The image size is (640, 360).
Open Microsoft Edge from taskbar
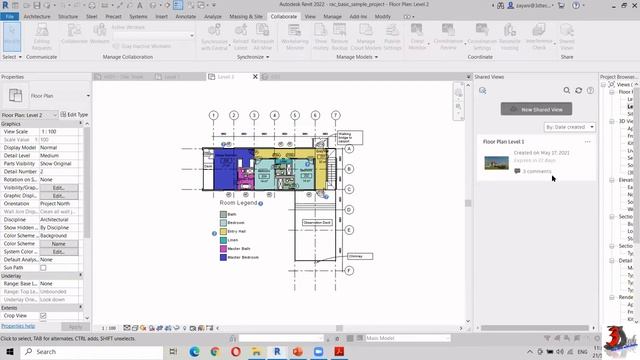(x=194, y=351)
